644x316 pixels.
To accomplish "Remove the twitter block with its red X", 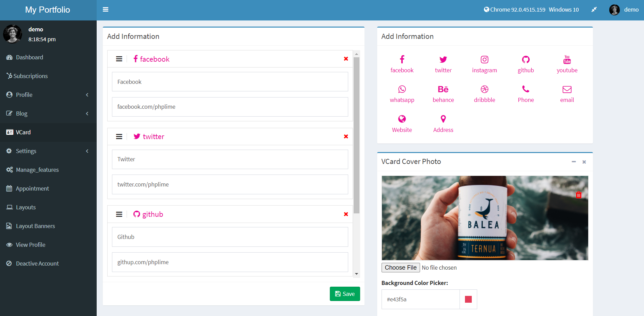I will tap(346, 136).
